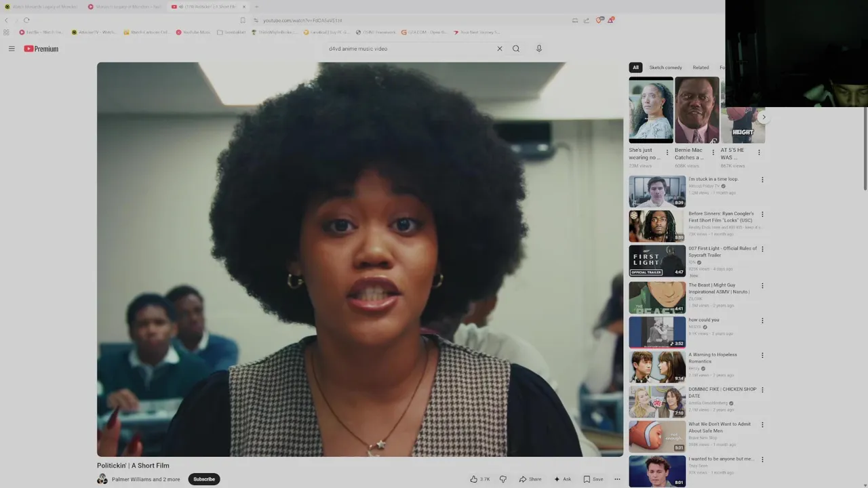Open site info icon in address bar

pos(256,20)
